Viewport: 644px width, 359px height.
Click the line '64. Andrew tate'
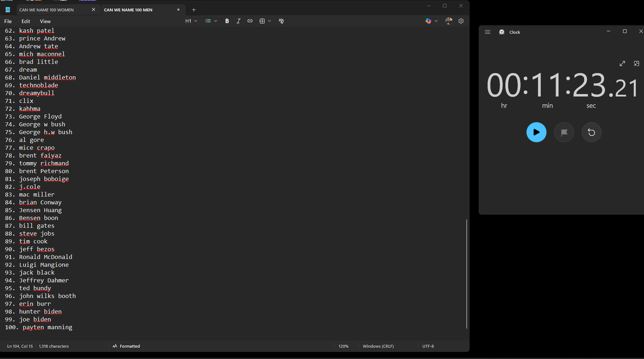[31, 46]
